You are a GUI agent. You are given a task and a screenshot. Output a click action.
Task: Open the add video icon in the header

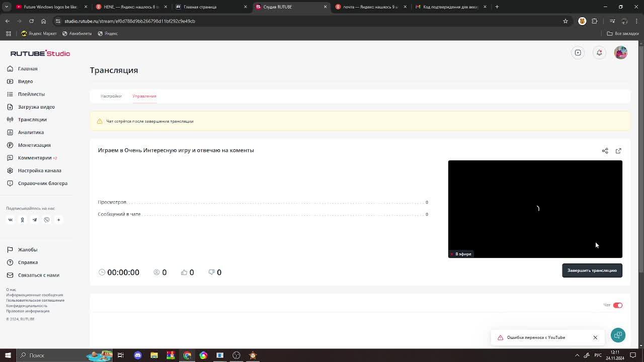point(578,53)
